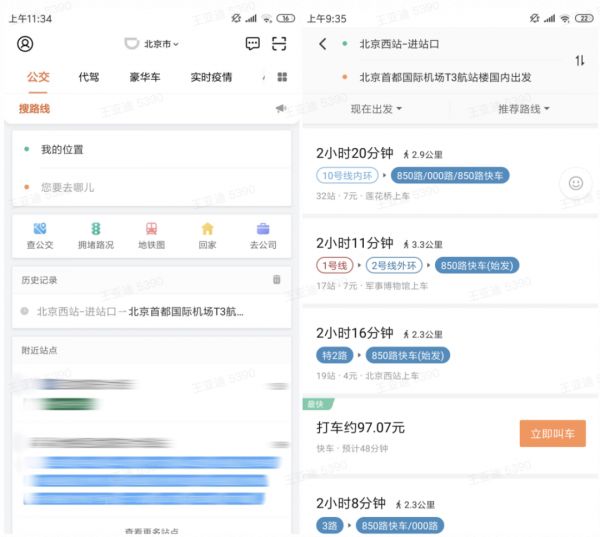Screen dimensions: 600x537
Task: Go back using the left arrow
Action: coord(322,44)
